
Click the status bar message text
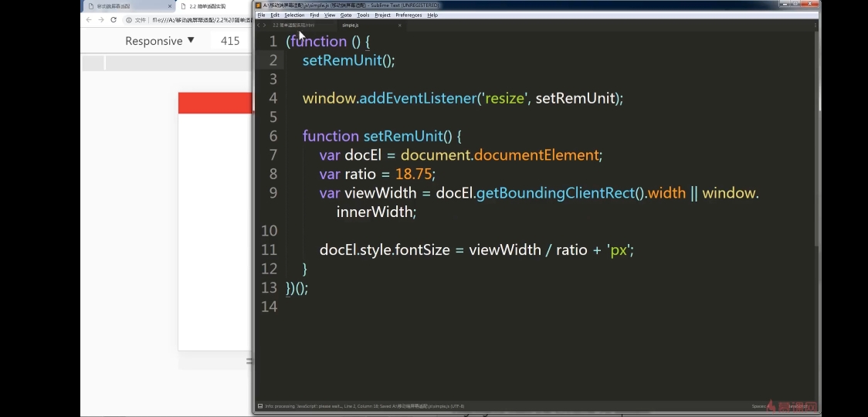coord(364,406)
